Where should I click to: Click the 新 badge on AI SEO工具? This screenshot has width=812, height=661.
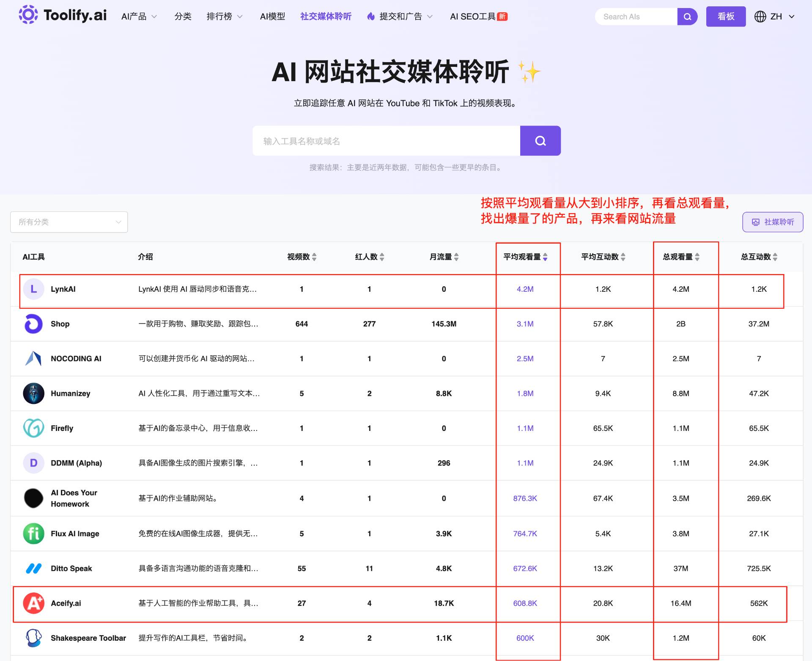click(502, 16)
